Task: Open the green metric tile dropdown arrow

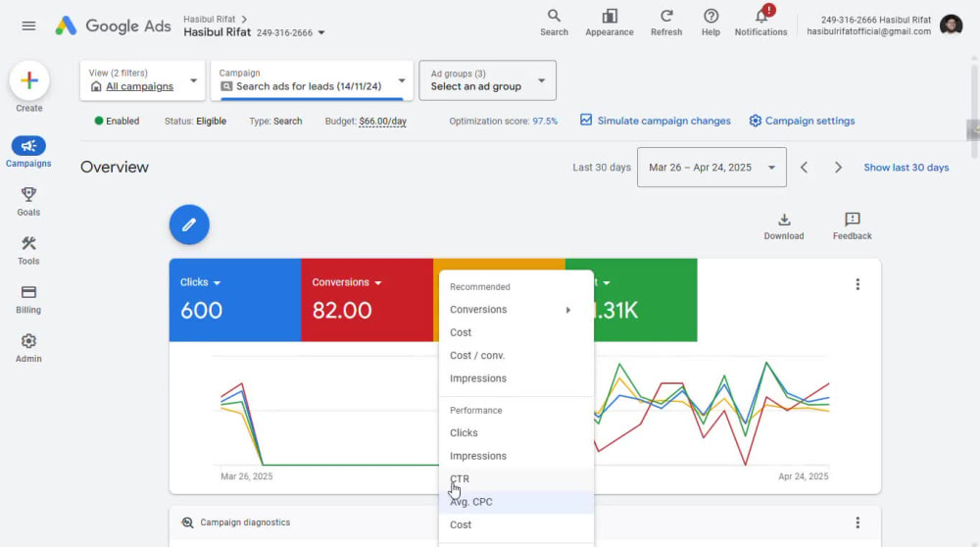Action: pyautogui.click(x=607, y=283)
